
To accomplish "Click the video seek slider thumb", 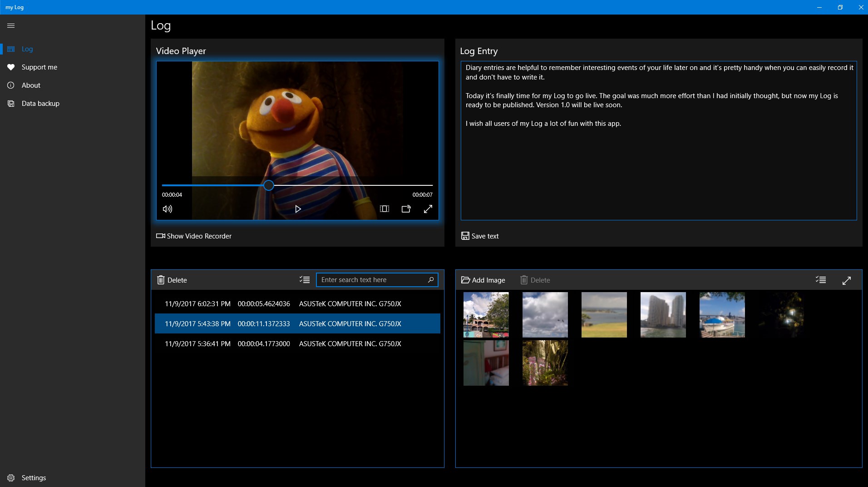I will 269,185.
